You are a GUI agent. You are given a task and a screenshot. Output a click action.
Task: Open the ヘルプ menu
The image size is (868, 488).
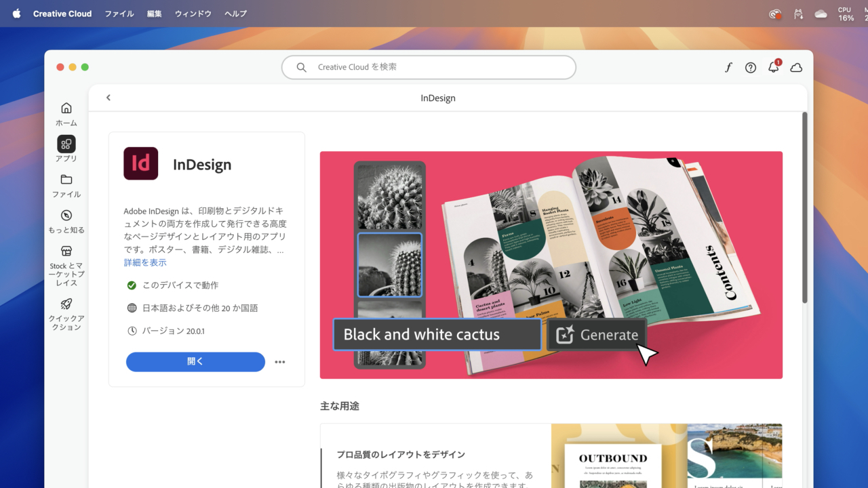pyautogui.click(x=236, y=14)
